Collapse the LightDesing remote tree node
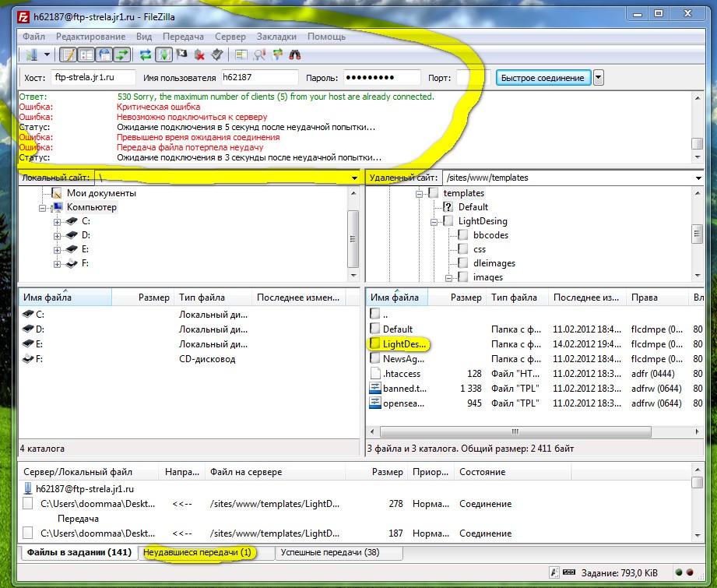This screenshot has width=717, height=588. point(434,223)
